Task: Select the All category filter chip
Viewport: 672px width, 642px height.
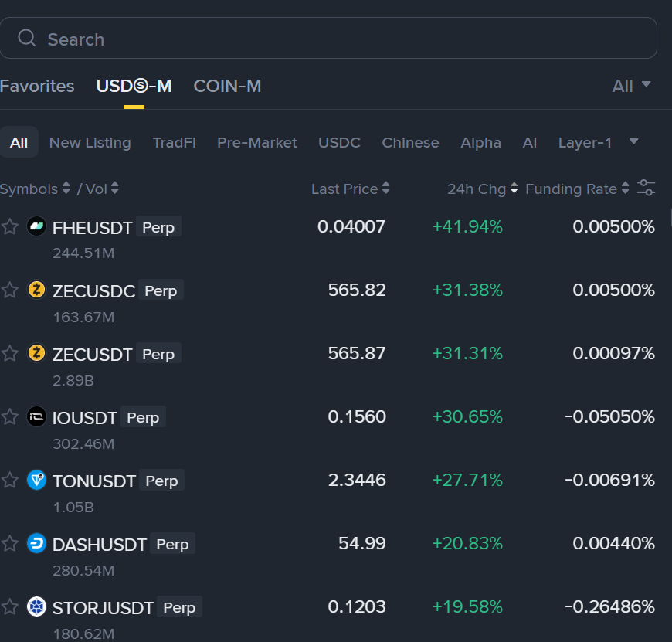Action: point(19,142)
